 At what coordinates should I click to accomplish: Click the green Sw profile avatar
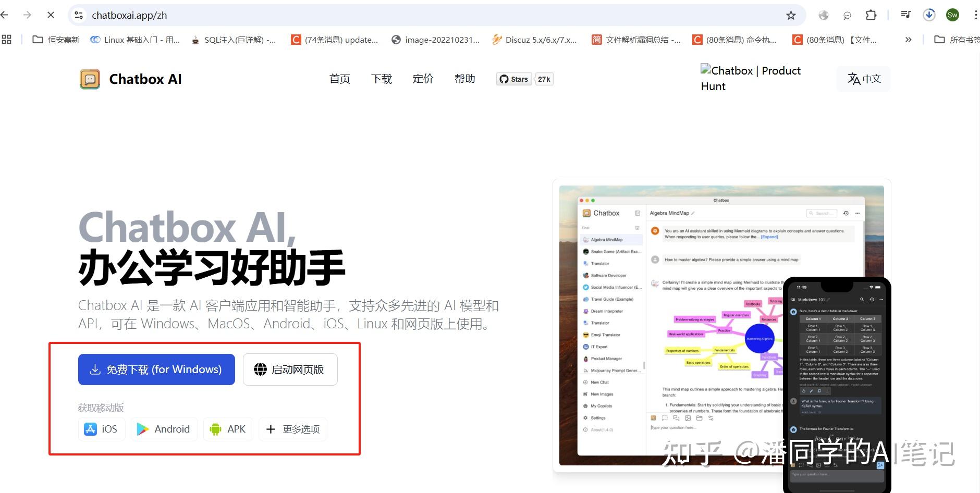952,15
